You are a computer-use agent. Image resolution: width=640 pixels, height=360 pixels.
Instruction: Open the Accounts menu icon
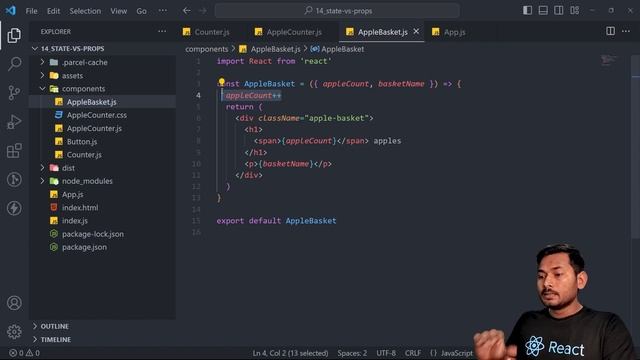tap(14, 303)
